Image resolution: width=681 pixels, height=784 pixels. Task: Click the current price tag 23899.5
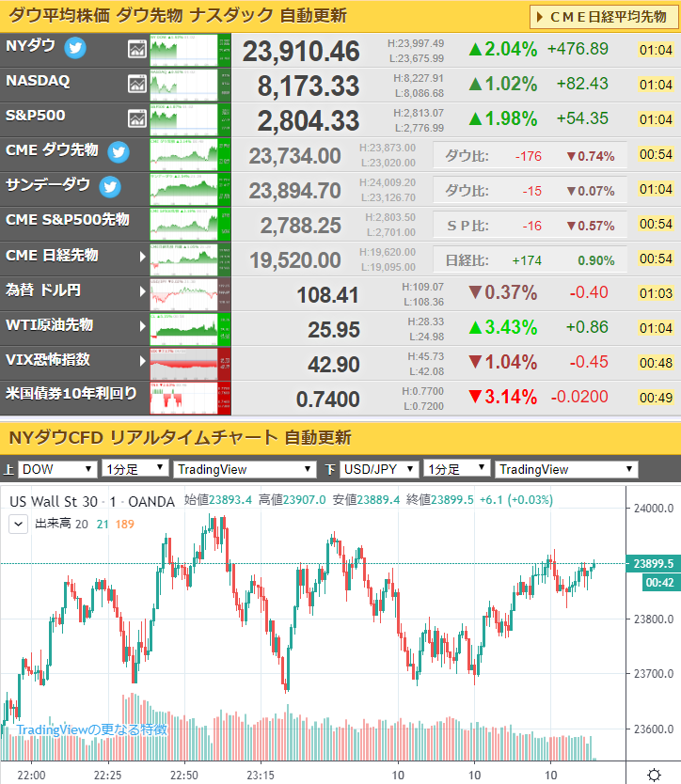click(x=653, y=563)
